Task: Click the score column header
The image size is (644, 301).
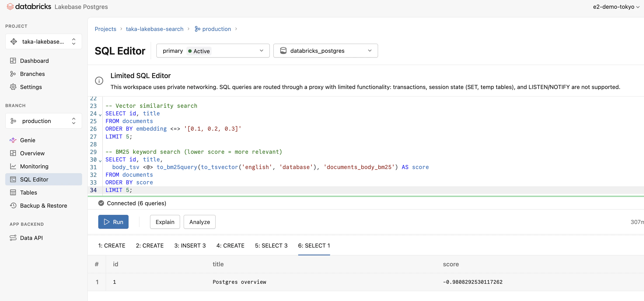Action: tap(451, 264)
